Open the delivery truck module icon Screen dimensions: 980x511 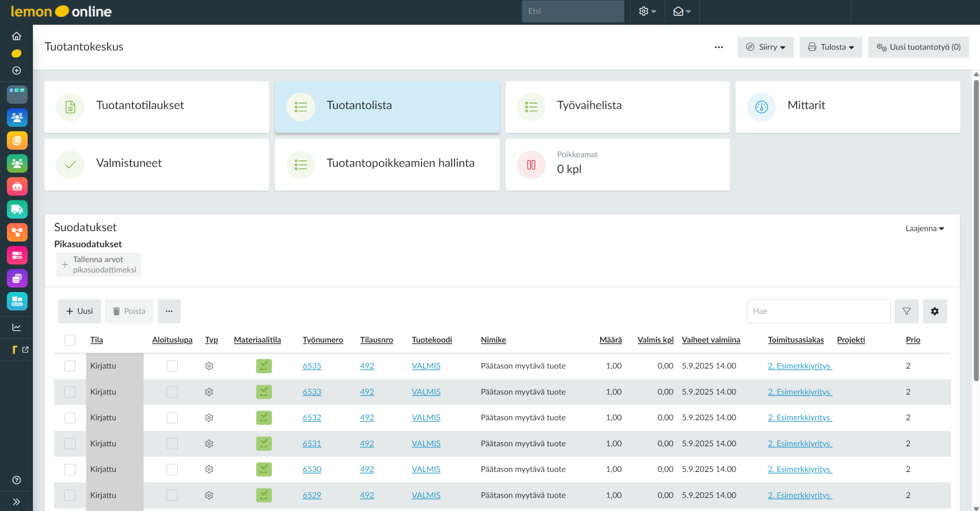click(17, 210)
